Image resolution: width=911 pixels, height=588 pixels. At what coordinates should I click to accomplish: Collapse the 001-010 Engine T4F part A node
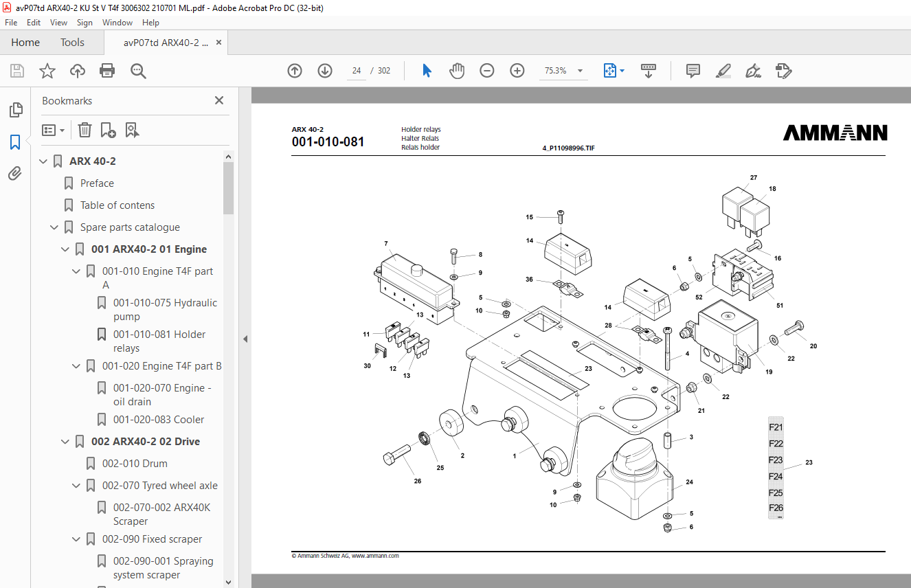click(x=77, y=271)
